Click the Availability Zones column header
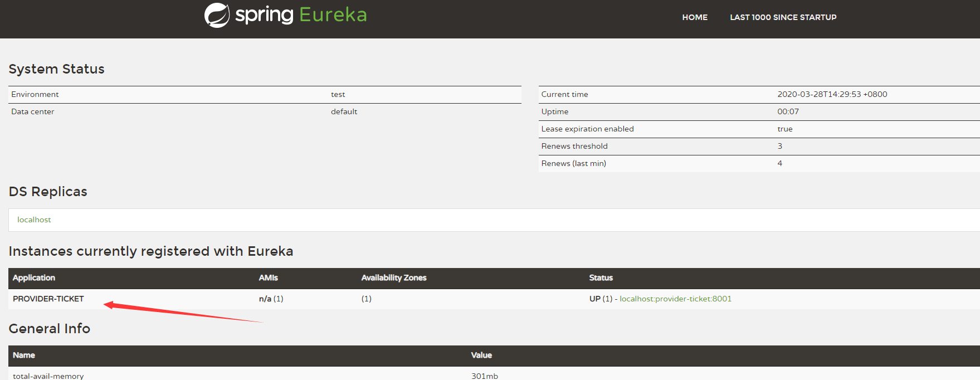980x380 pixels. click(393, 277)
